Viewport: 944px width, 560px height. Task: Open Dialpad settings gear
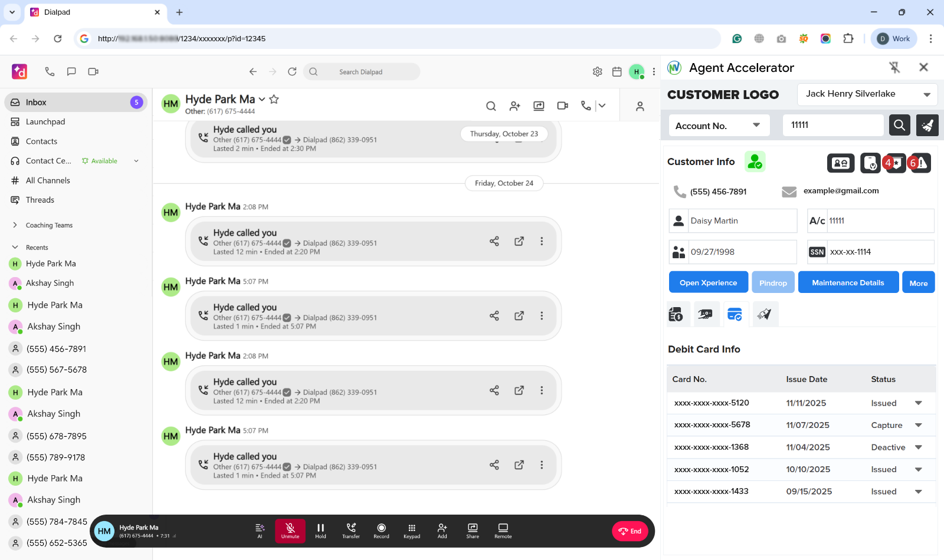[x=598, y=71]
